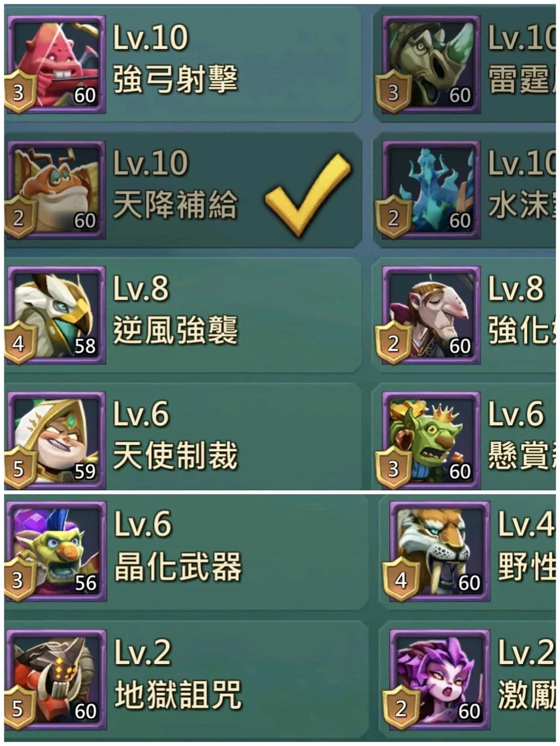560x746 pixels.
Task: Select the 強弓射擊 Lv.10 skill row
Action: (183, 63)
